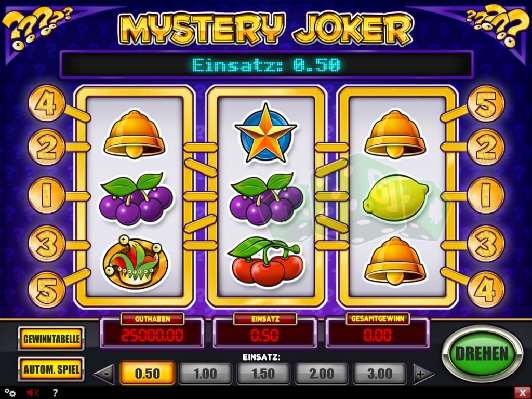Select payline 1 coin on left side

(46, 196)
